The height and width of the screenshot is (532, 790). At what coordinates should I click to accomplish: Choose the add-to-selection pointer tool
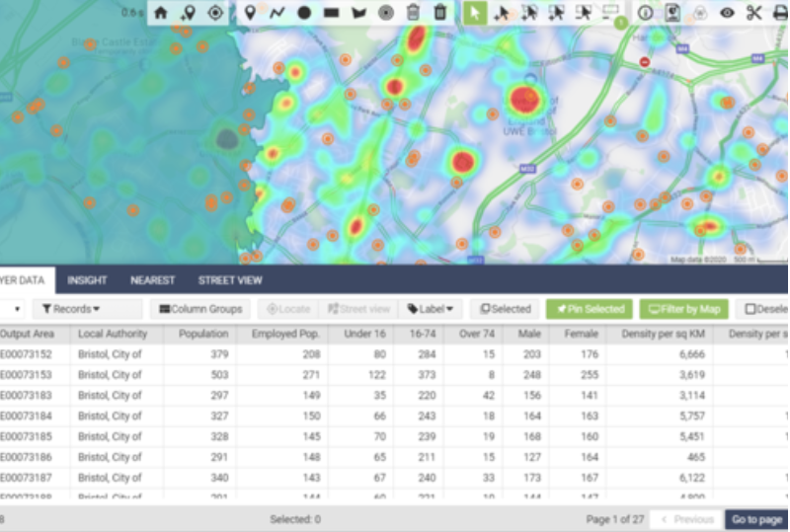502,13
